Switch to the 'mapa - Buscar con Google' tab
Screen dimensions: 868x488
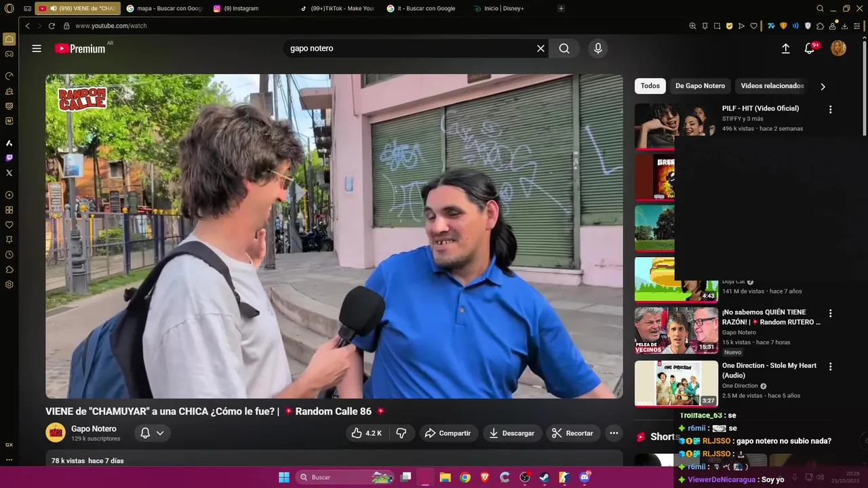[x=164, y=8]
